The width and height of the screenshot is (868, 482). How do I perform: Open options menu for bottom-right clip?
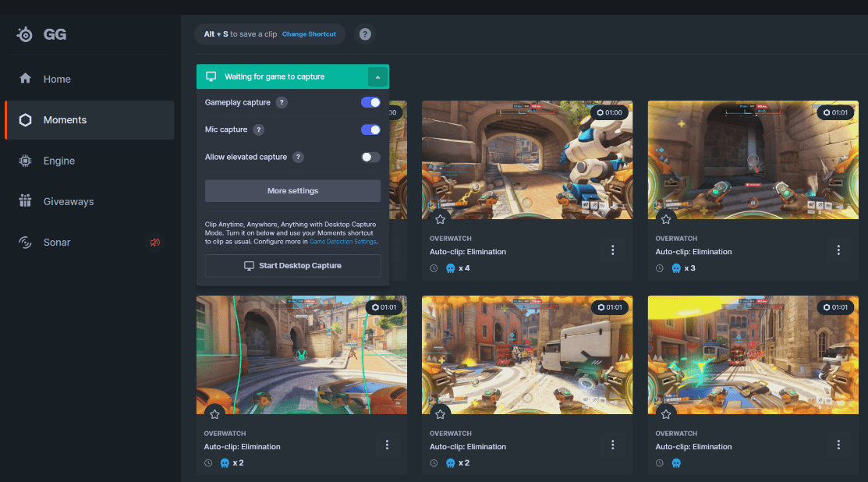[838, 445]
